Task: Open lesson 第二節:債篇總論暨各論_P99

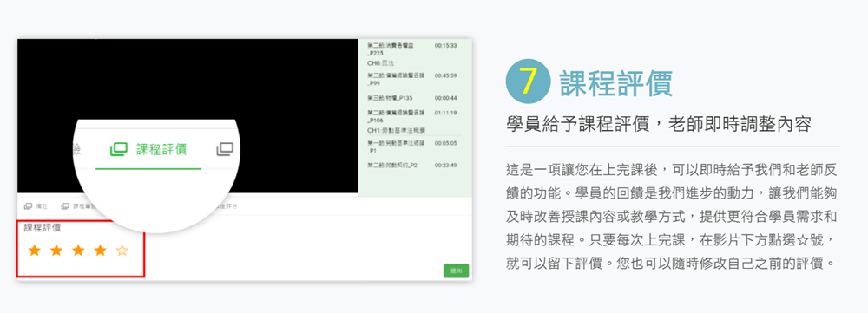Action: pyautogui.click(x=396, y=79)
